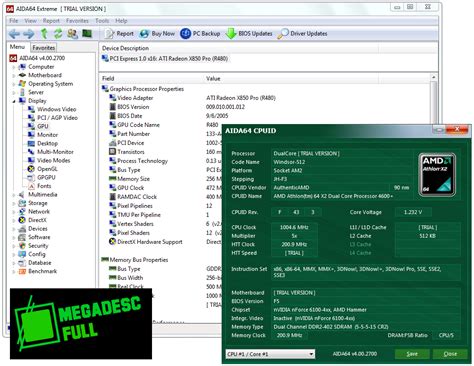Screen dimensions: 474x366
Task: Open the Help menu
Action: click(121, 21)
